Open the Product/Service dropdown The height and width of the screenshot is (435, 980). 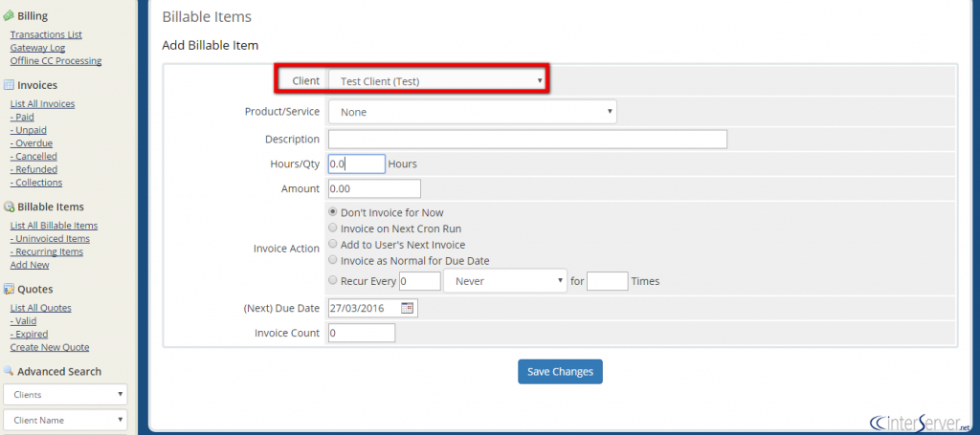point(473,113)
